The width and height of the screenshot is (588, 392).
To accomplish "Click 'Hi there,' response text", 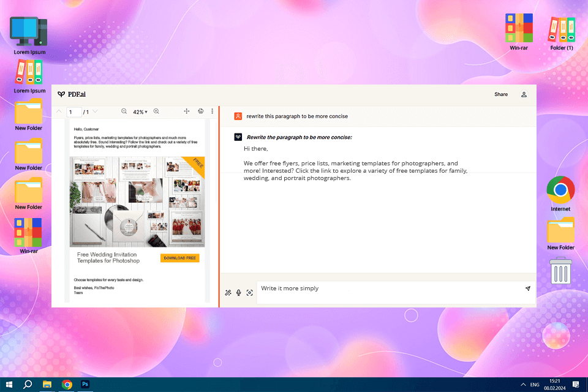I will pyautogui.click(x=256, y=149).
